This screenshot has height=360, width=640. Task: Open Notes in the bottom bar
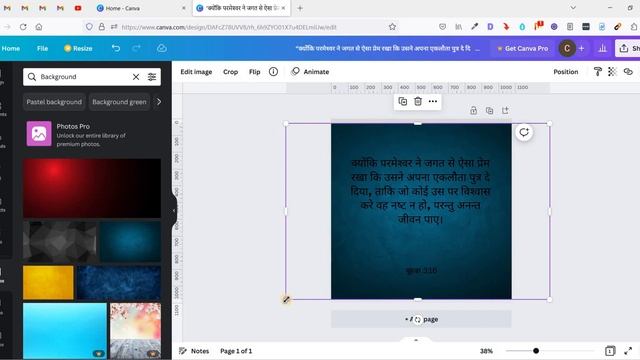194,351
